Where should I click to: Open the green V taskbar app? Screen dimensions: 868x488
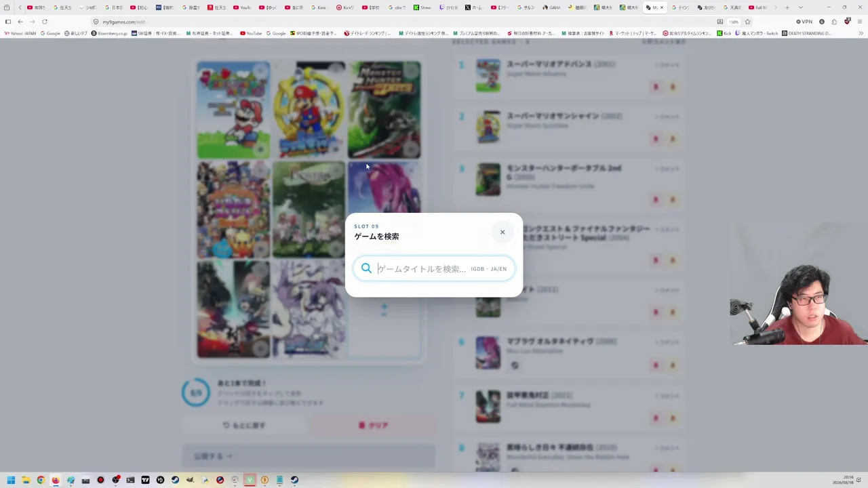click(x=250, y=480)
